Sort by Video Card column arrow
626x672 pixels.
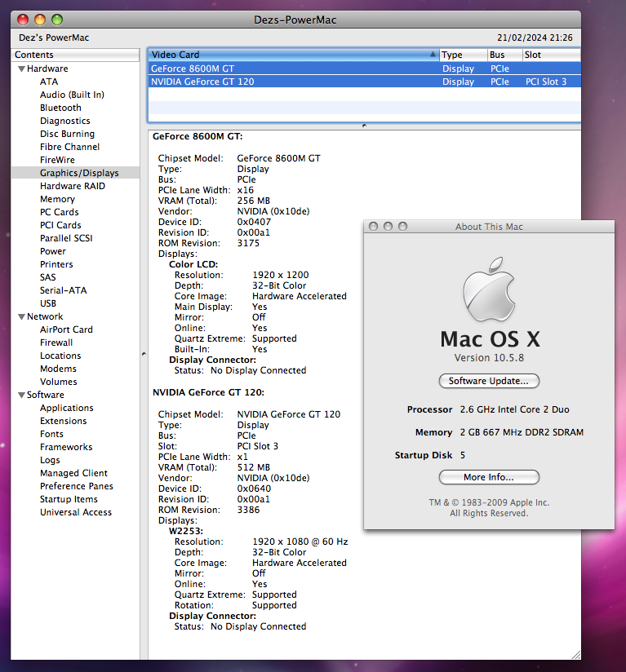[x=433, y=55]
